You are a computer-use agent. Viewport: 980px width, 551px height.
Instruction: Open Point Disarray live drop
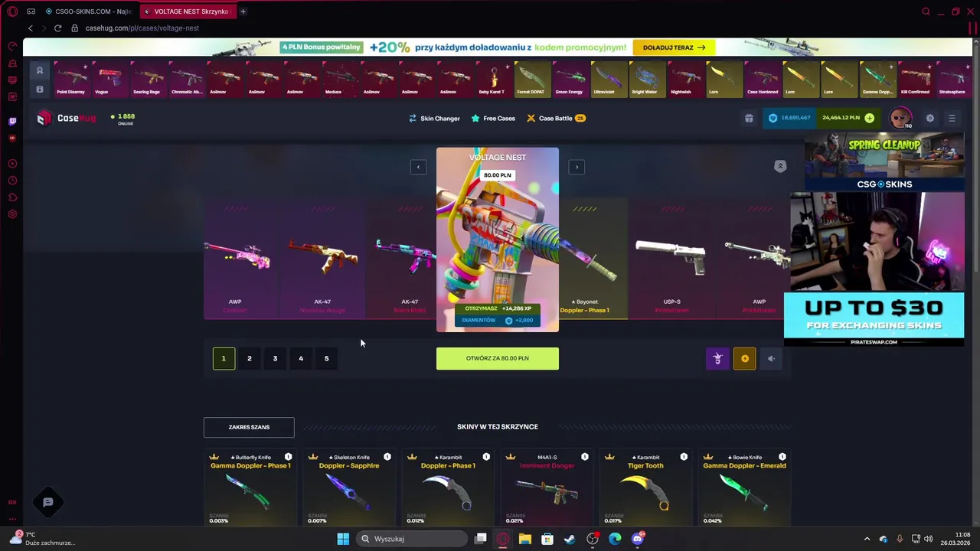pyautogui.click(x=72, y=80)
